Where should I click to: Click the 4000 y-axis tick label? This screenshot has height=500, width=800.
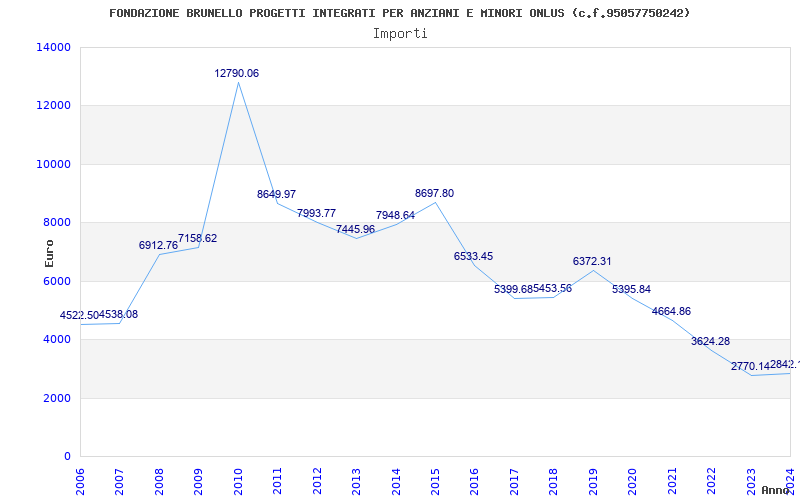[57, 339]
